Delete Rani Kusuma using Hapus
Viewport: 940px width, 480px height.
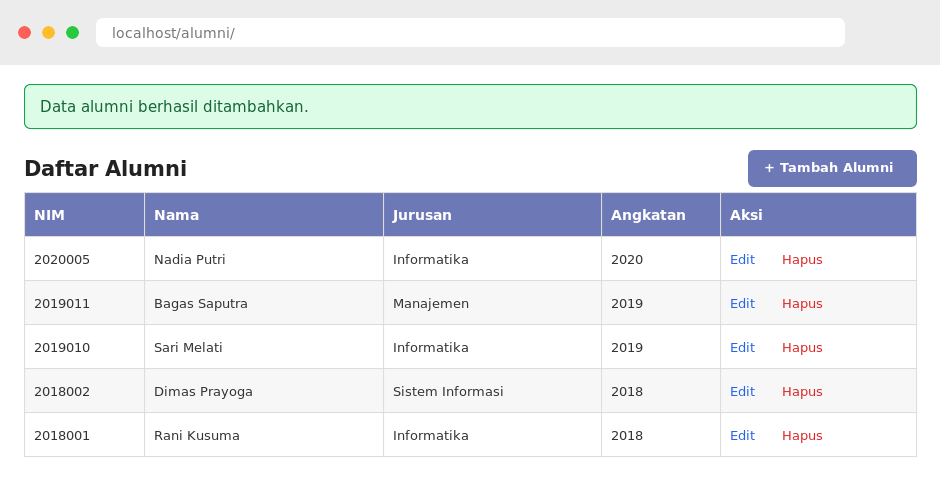click(x=802, y=436)
